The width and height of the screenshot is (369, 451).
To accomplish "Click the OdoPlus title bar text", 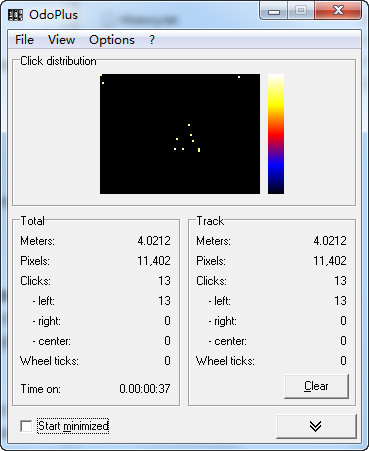I will pos(53,15).
